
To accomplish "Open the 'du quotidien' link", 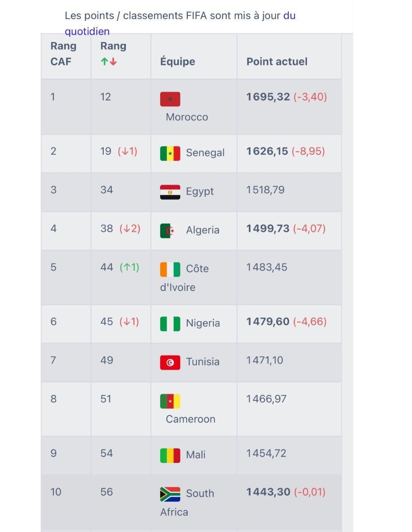I will click(x=180, y=23).
